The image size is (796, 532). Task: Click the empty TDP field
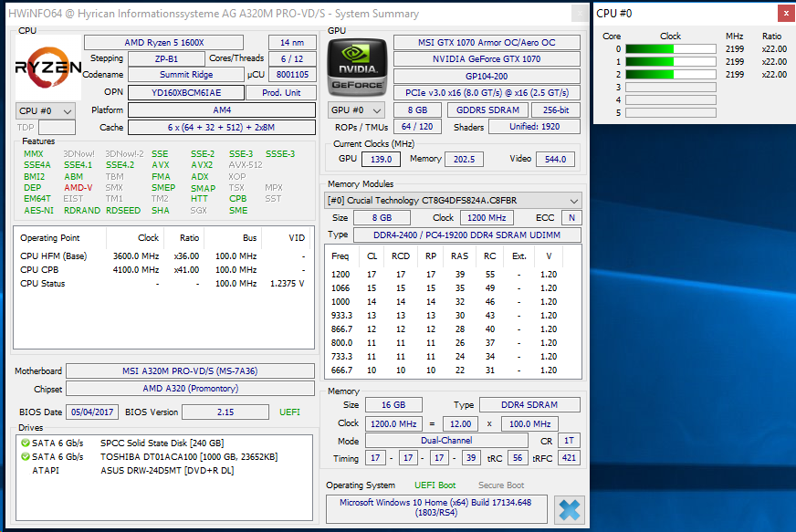[57, 128]
